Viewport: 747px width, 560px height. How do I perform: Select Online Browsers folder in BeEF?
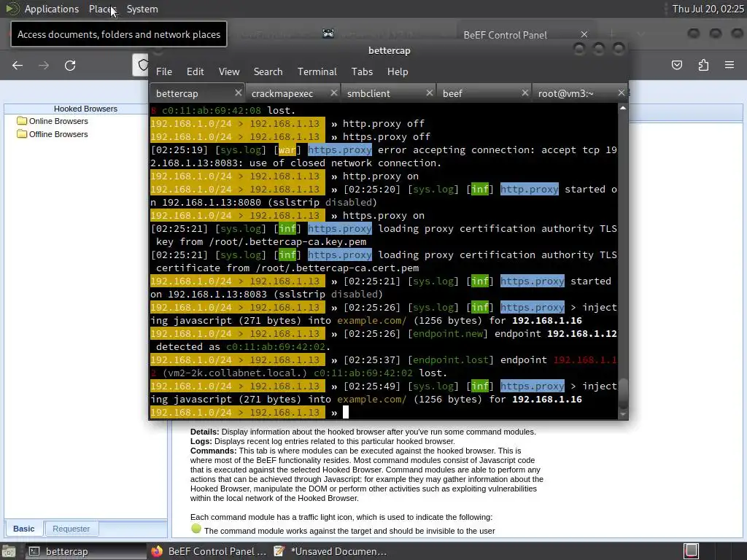[x=58, y=121]
